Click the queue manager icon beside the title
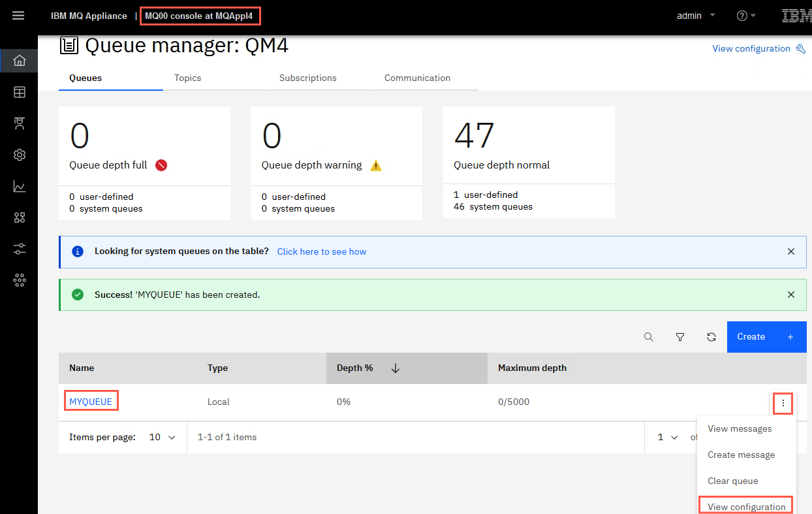Image resolution: width=812 pixels, height=514 pixels. click(x=69, y=45)
